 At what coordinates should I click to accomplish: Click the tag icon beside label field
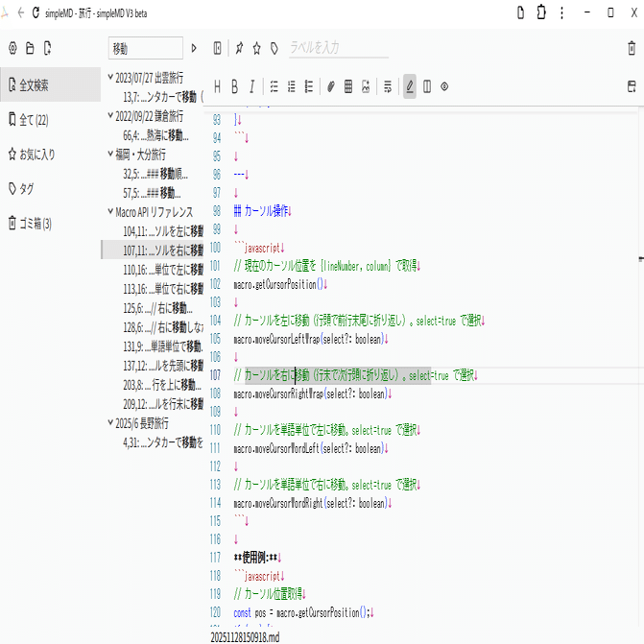274,48
